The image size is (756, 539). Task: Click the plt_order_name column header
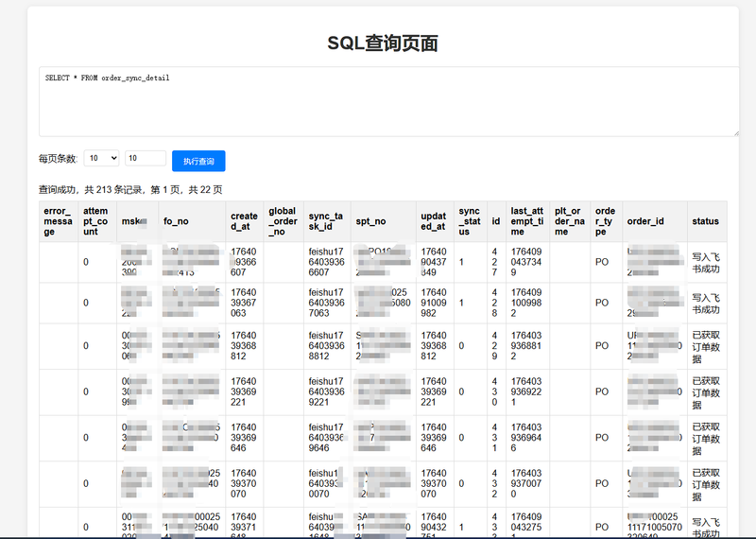569,221
